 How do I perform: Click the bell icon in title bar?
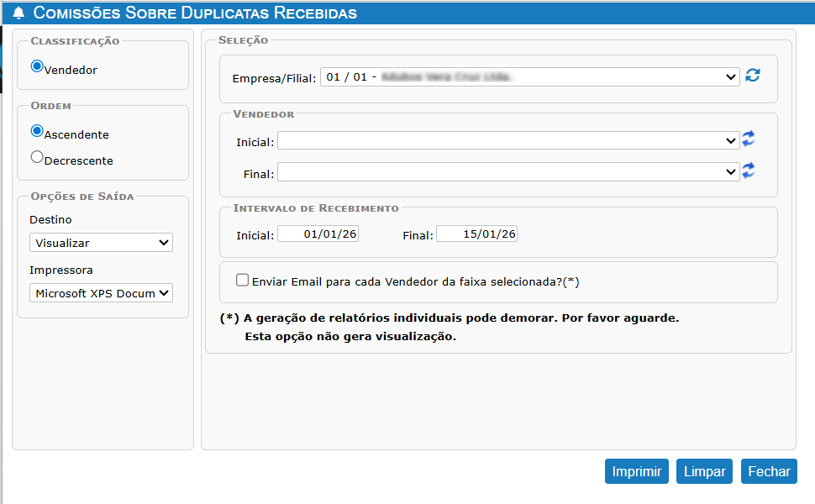(18, 13)
